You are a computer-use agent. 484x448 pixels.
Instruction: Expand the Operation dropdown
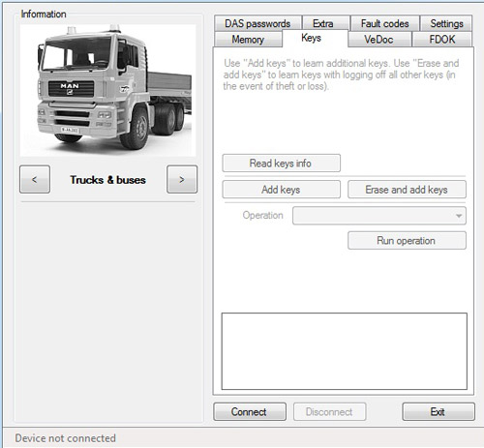pos(379,216)
